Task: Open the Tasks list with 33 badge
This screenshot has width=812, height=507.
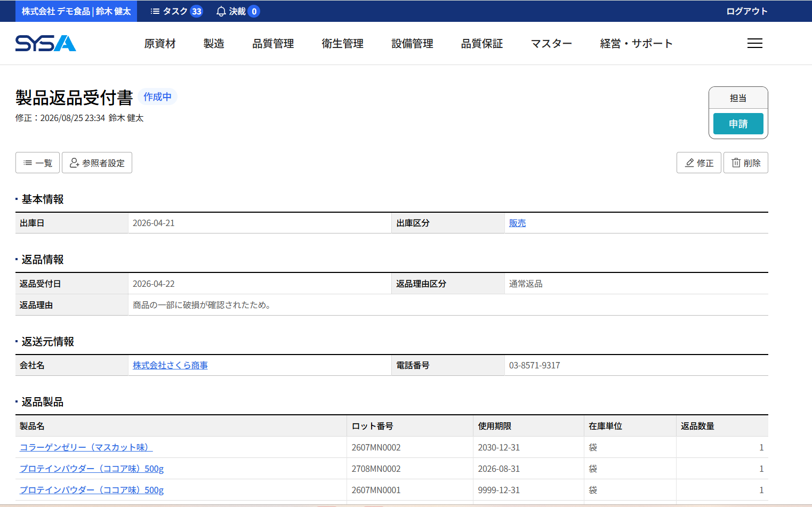Action: point(176,11)
